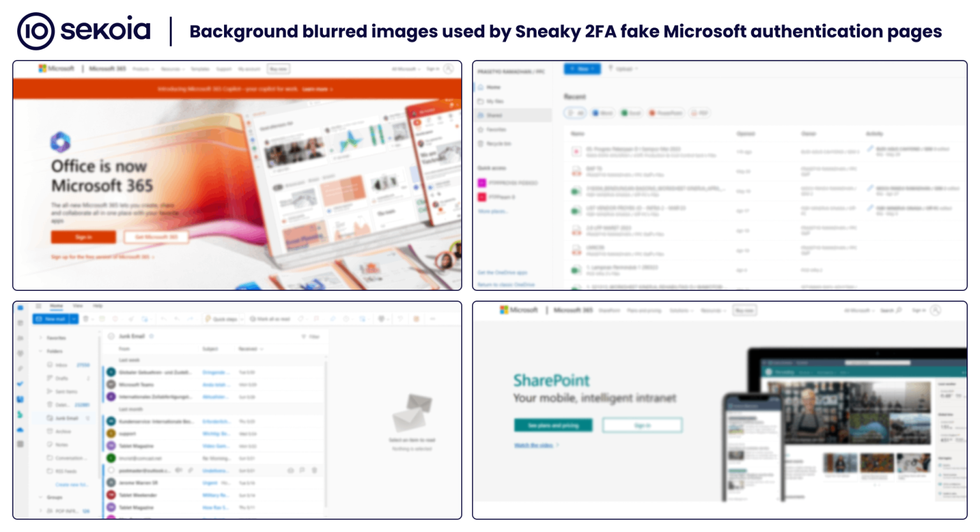Click the Sekoia logo in the header

coord(84,31)
